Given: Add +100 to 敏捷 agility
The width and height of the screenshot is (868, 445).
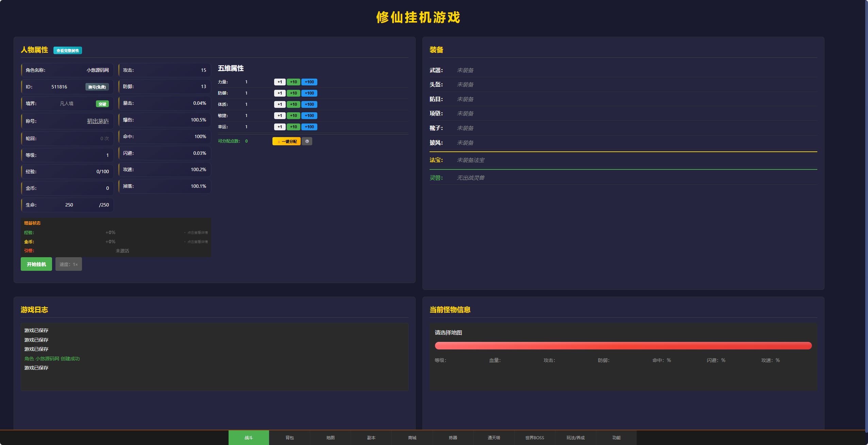Looking at the screenshot, I should coord(309,116).
